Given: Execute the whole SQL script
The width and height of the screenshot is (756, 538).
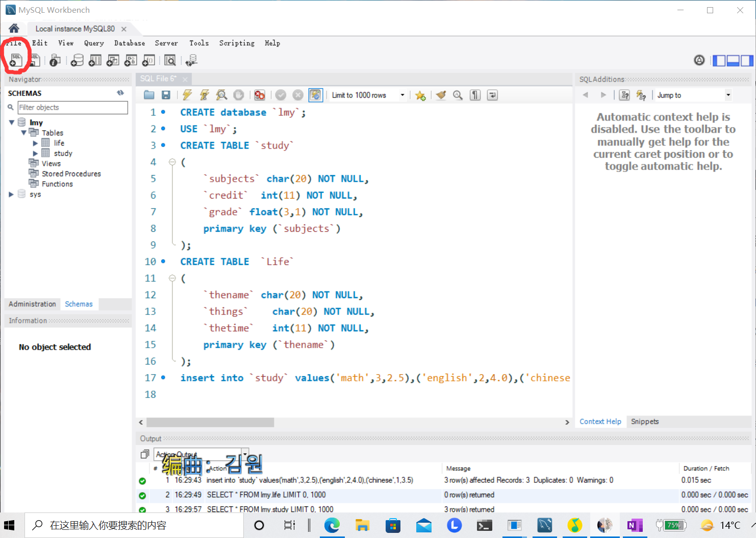Looking at the screenshot, I should click(187, 95).
